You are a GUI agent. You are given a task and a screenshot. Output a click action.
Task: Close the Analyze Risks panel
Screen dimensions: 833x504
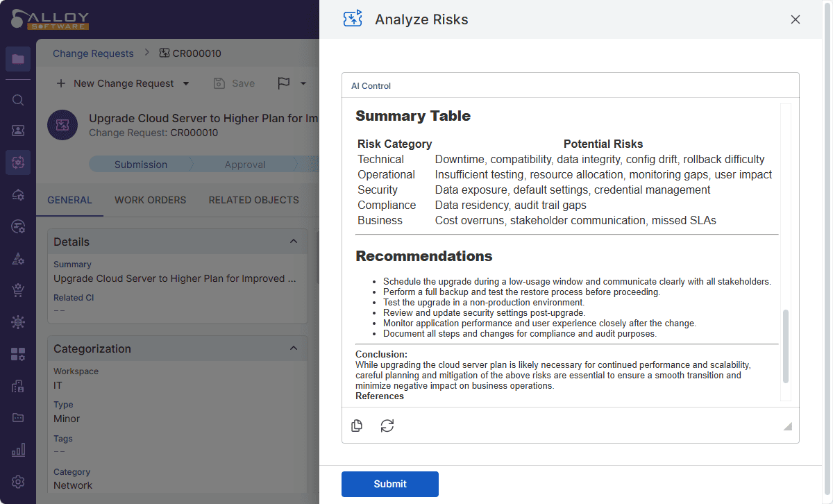796,19
